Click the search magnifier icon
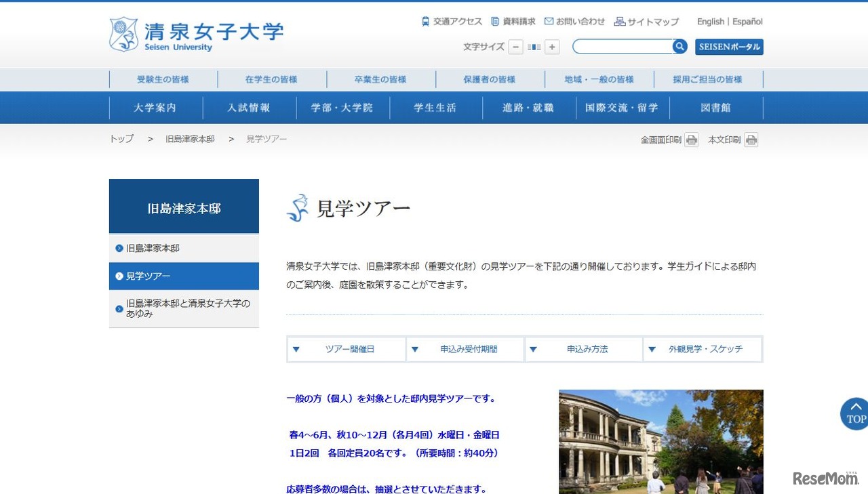This screenshot has height=494, width=868. (x=679, y=46)
